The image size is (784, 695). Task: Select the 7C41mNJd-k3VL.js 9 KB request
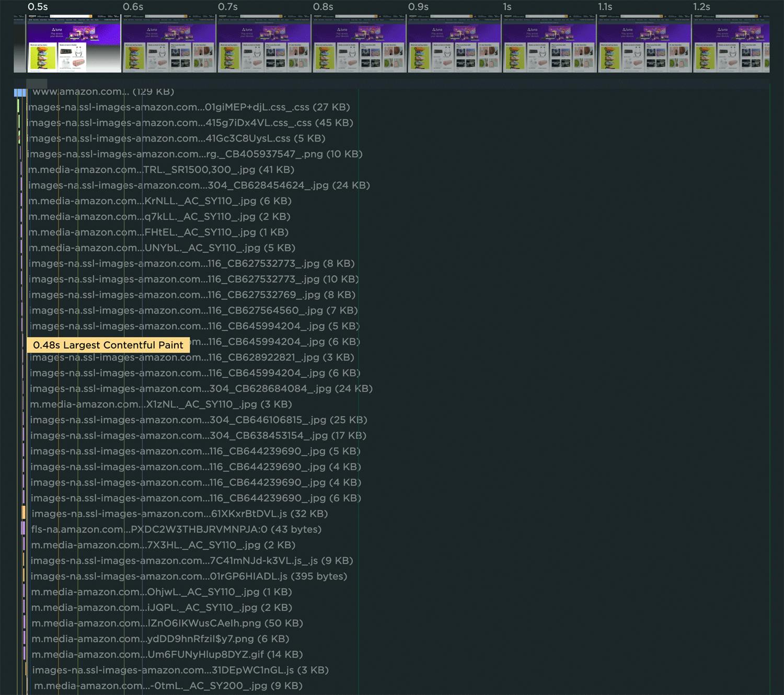click(192, 561)
